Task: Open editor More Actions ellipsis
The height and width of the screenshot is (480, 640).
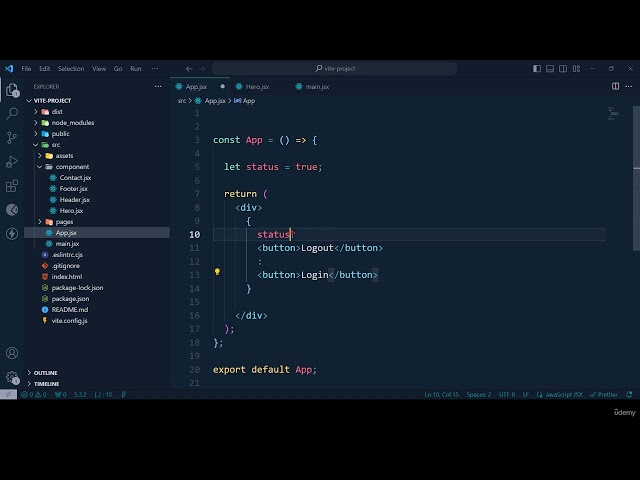Action: click(629, 86)
